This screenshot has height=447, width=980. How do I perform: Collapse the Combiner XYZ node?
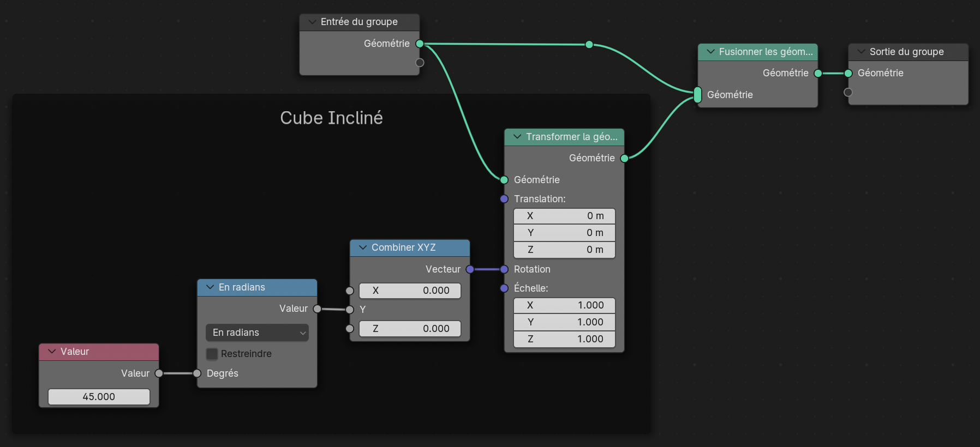[x=363, y=247]
